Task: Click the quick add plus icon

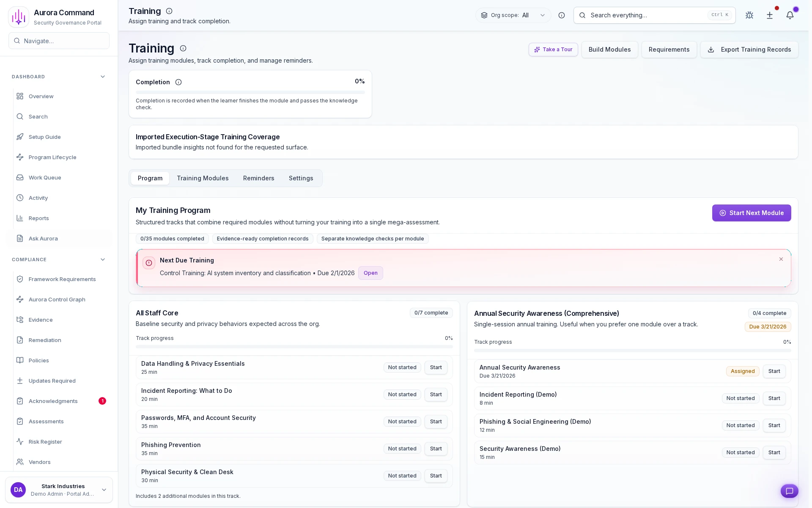Action: click(769, 15)
